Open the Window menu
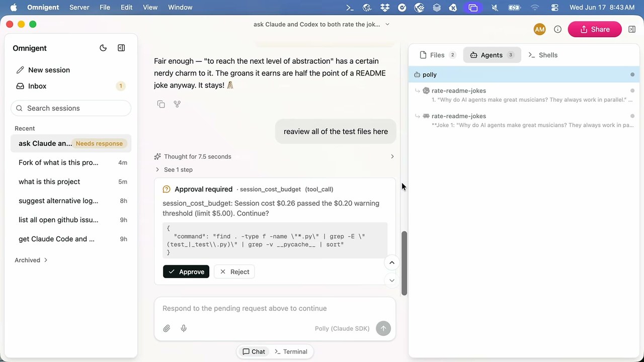The image size is (644, 362). [180, 7]
